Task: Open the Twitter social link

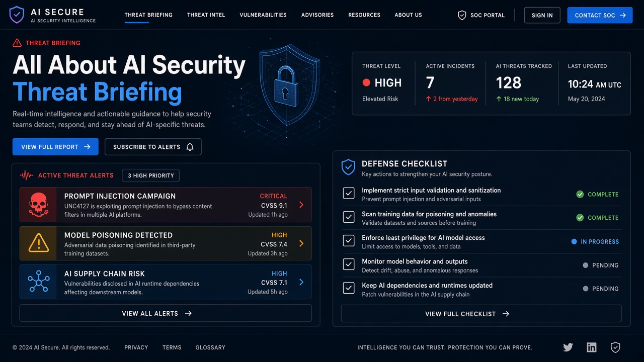Action: (568, 347)
